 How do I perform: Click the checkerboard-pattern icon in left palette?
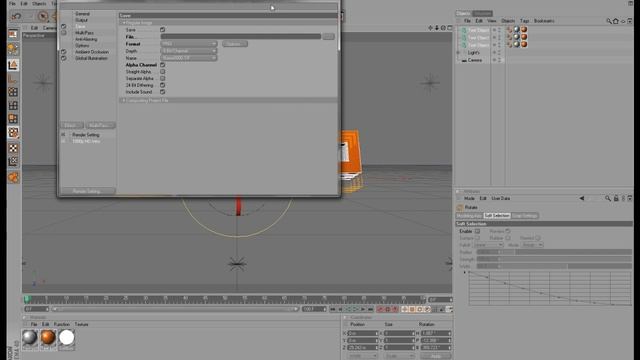point(13,148)
